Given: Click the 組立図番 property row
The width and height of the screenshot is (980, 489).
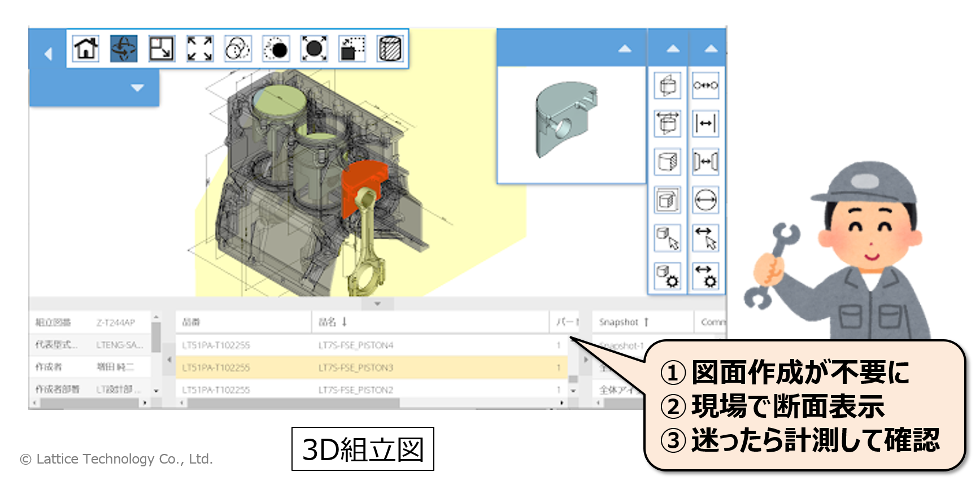Looking at the screenshot, I should tap(90, 322).
